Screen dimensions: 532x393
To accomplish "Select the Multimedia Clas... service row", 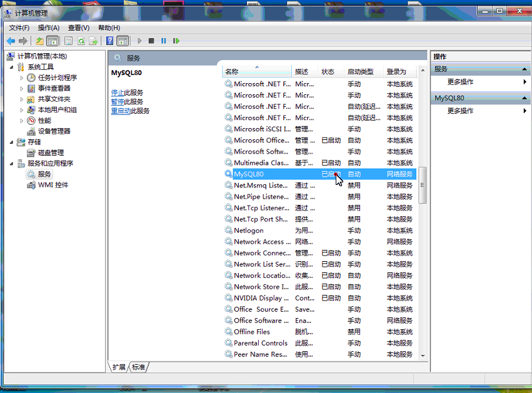I will tap(319, 163).
